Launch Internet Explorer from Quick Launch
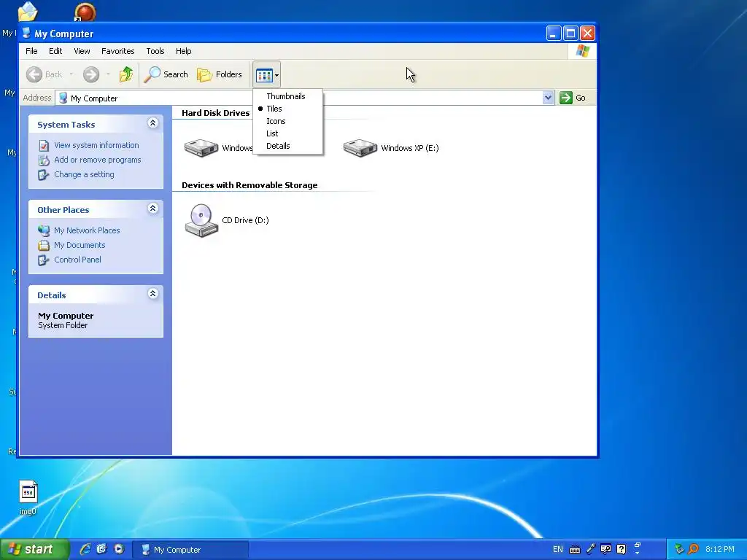The image size is (747, 560). 85,549
